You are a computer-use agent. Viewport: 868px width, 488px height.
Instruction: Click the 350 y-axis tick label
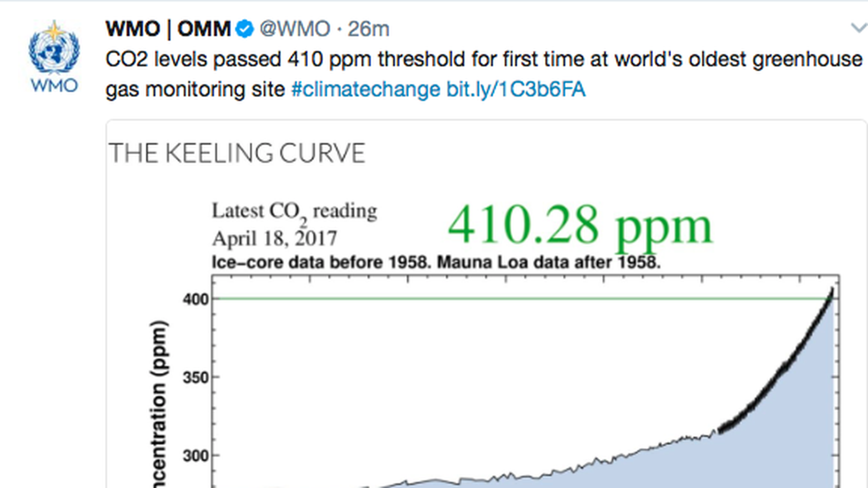(196, 378)
